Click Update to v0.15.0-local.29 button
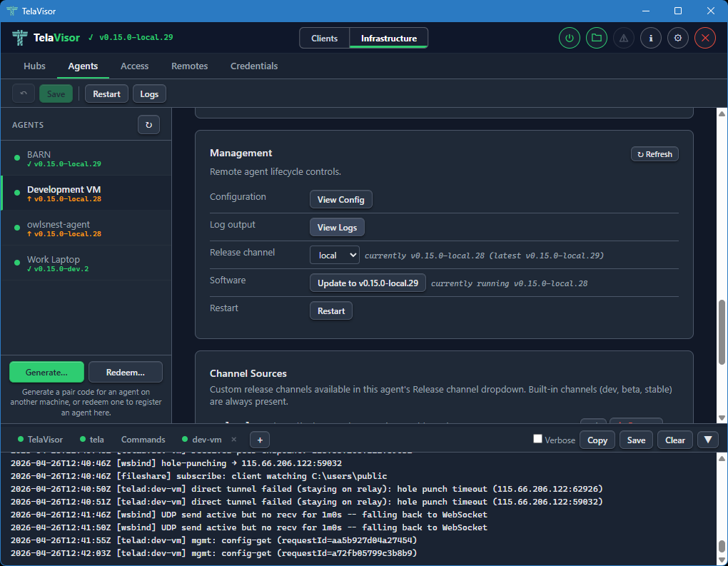Screen dimensions: 728x566 [x=368, y=283]
